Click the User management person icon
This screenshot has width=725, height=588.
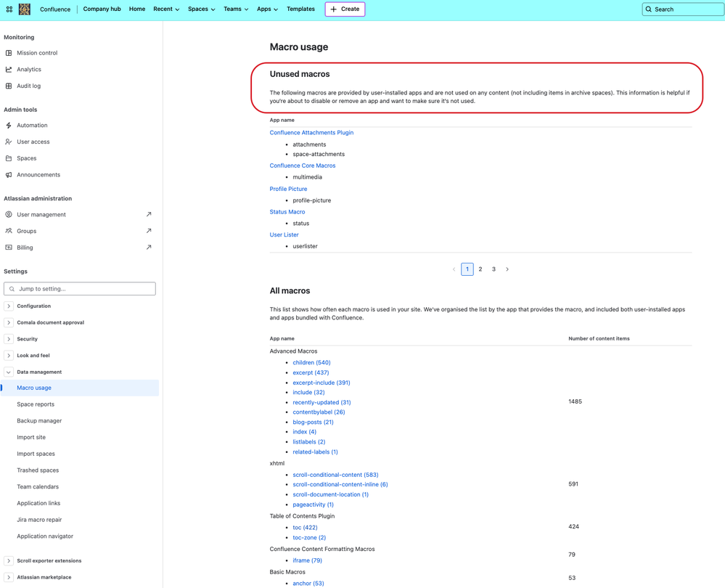coord(9,215)
